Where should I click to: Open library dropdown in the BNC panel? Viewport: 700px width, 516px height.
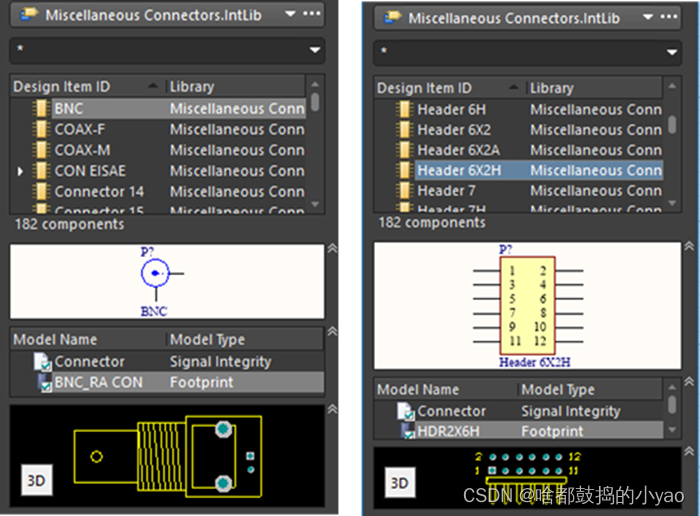290,15
